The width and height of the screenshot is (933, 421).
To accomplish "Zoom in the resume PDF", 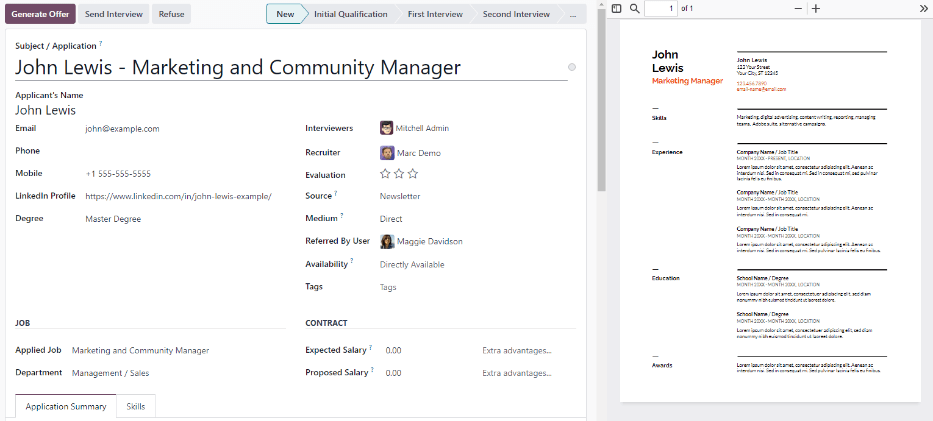I will tap(816, 8).
